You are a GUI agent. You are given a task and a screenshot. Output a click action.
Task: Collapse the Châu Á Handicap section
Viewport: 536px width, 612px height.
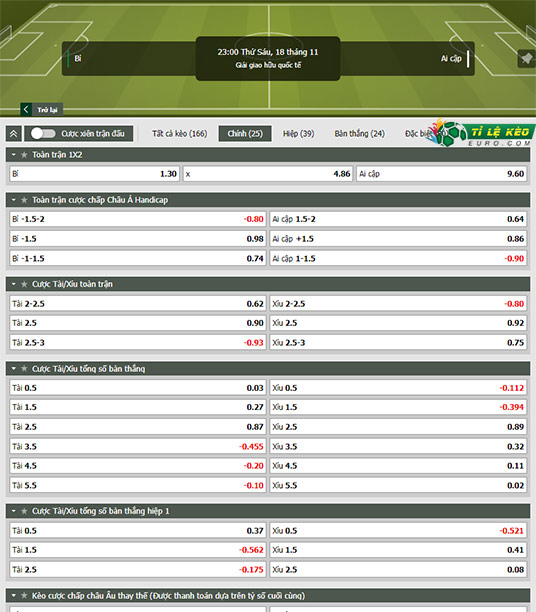[x=14, y=200]
